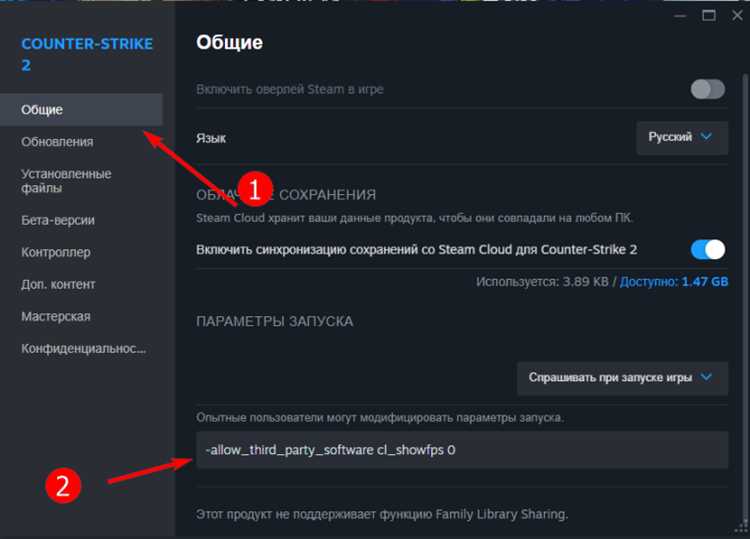The width and height of the screenshot is (750, 539).
Task: Go to Бета-версии section
Action: 58,220
